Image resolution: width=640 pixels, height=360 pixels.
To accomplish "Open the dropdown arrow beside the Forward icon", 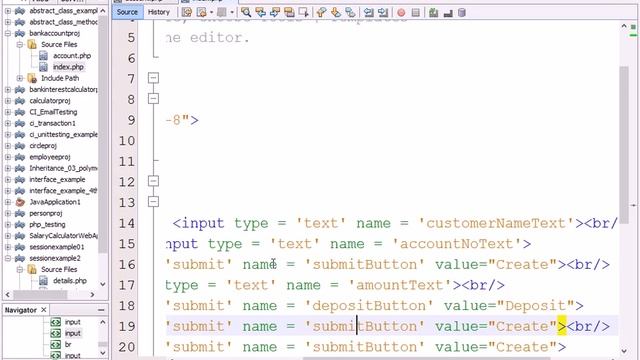I will pos(232,13).
